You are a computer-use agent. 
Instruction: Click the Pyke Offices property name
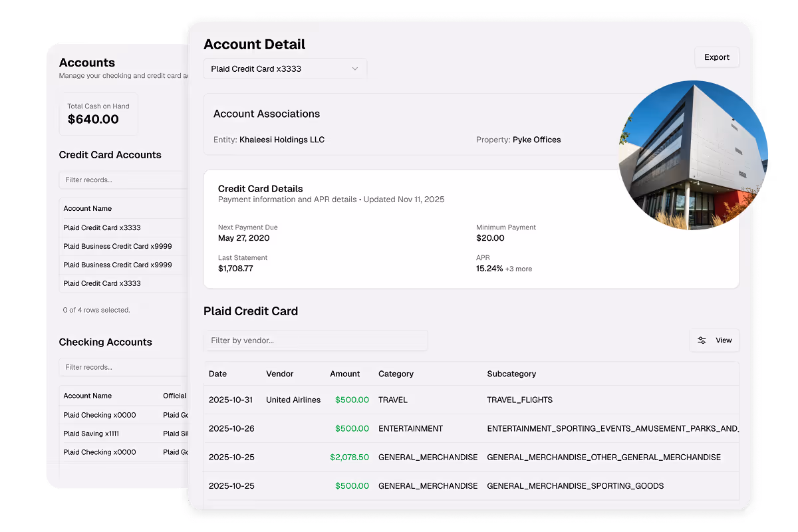pyautogui.click(x=537, y=140)
